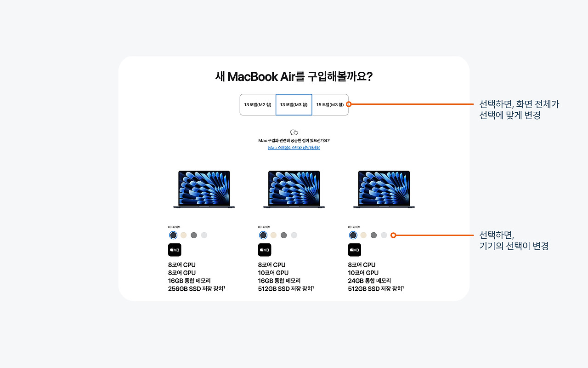This screenshot has height=368, width=588.
Task: Click the first MacBook Air laptop image
Action: tap(204, 190)
